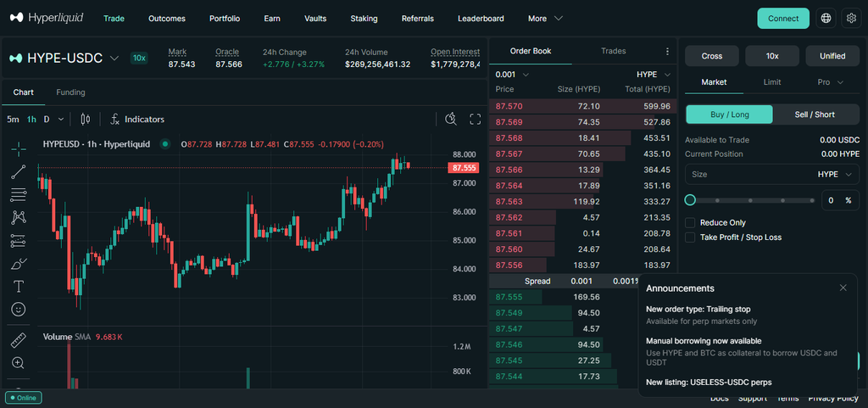
Task: Switch to the Trades tab
Action: point(614,51)
